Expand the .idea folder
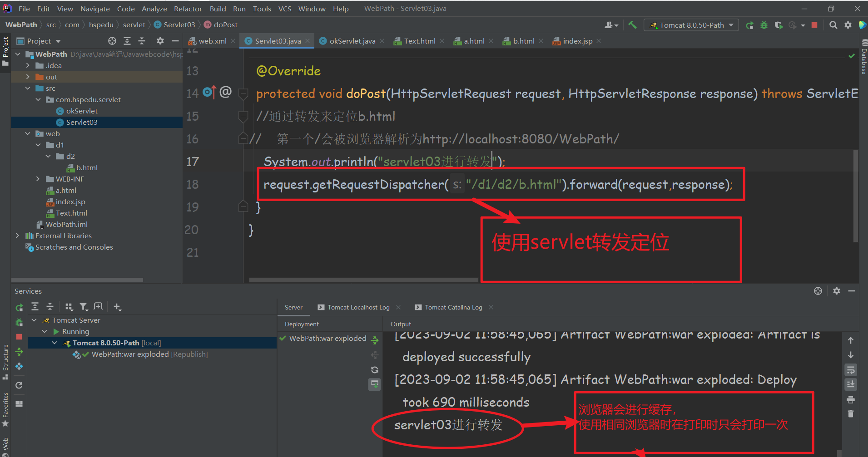 coord(28,65)
